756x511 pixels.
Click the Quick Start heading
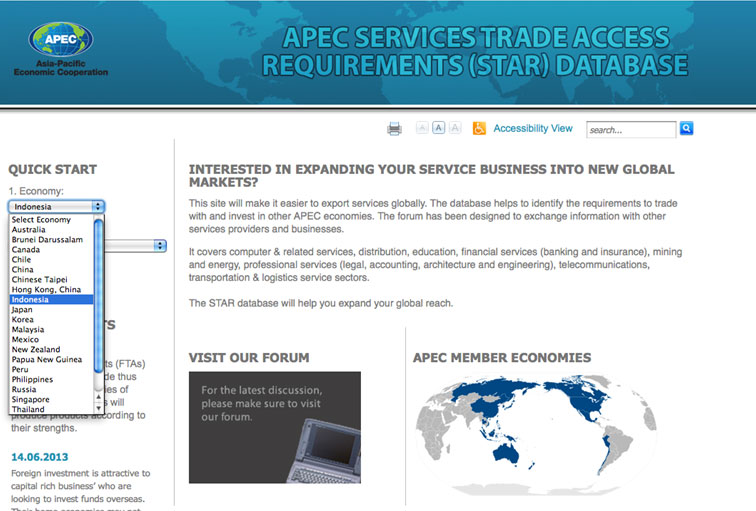(53, 170)
